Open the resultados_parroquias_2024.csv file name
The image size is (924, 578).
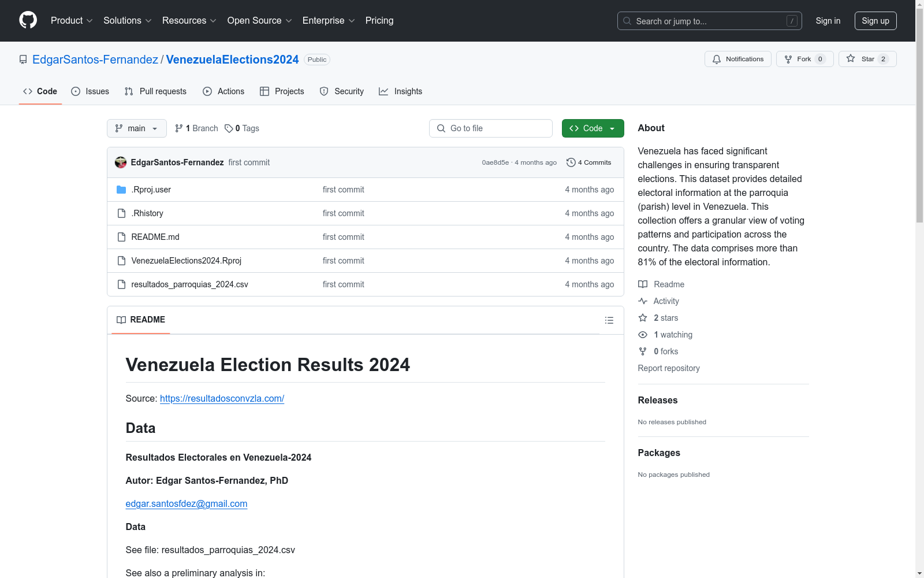[x=189, y=284]
